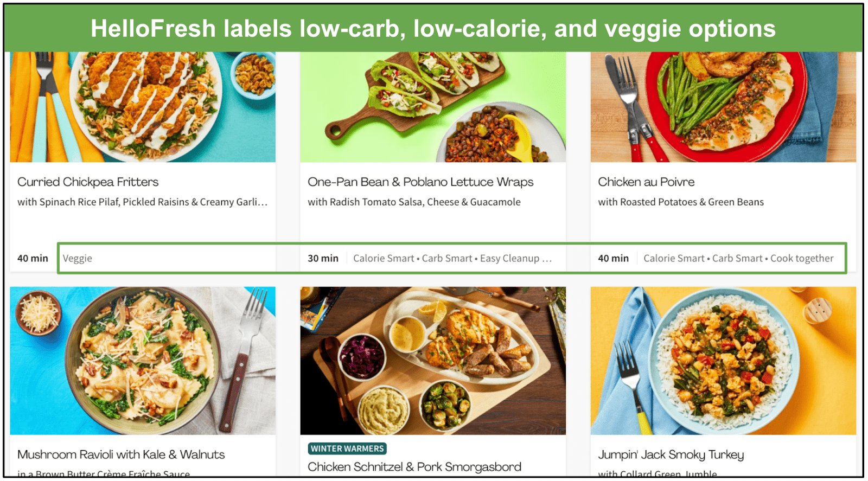Open the Bean & Poblano Lettuce Wraps photo
The width and height of the screenshot is (868, 481).
[x=433, y=107]
